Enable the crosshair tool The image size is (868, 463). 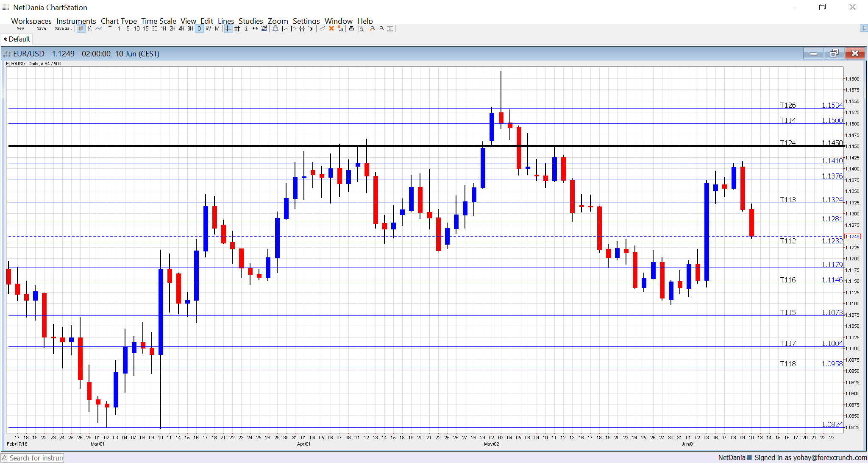pos(227,28)
